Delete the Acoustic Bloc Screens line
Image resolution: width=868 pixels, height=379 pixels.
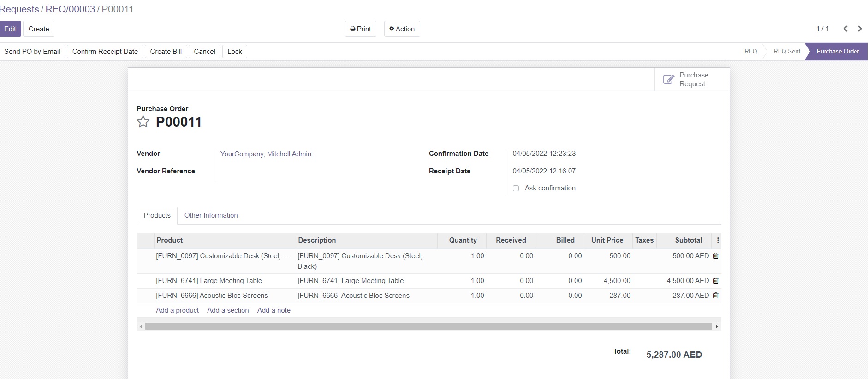click(x=716, y=296)
